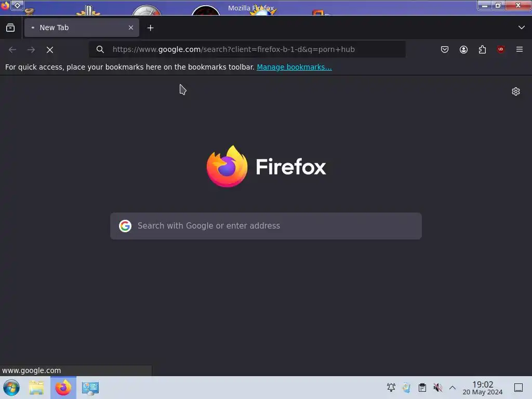532x399 pixels.
Task: Open the window menu icon in the title bar
Action: click(x=5, y=5)
